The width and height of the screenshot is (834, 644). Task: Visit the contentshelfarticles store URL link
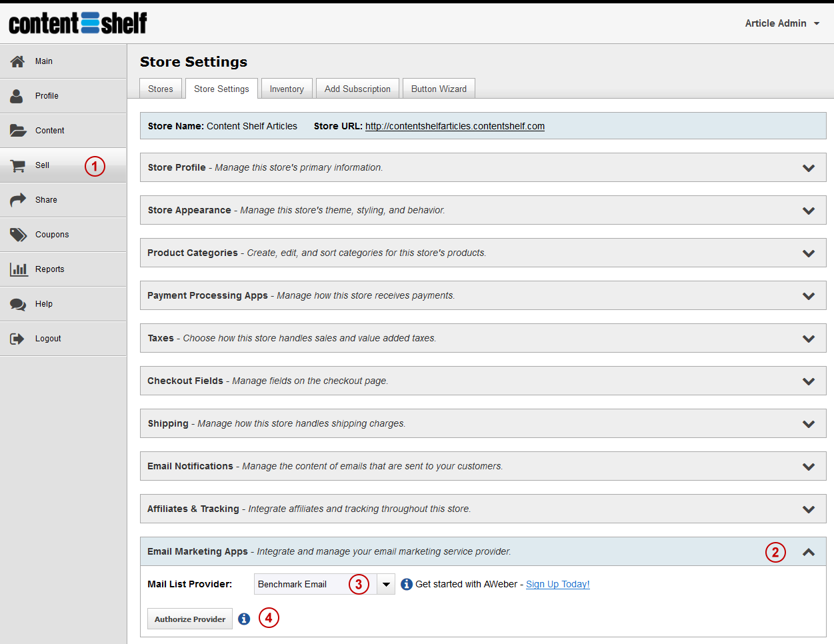[x=455, y=127]
